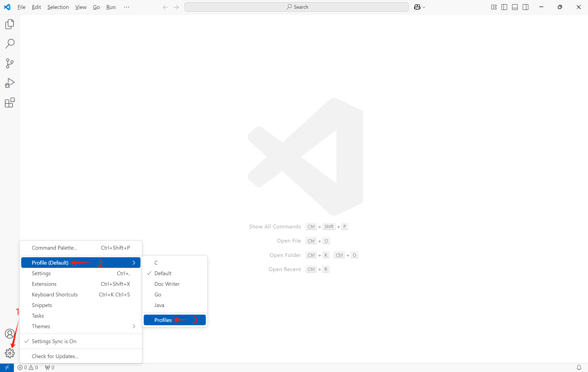Open the Explorer view icon
588x372 pixels.
(x=10, y=24)
